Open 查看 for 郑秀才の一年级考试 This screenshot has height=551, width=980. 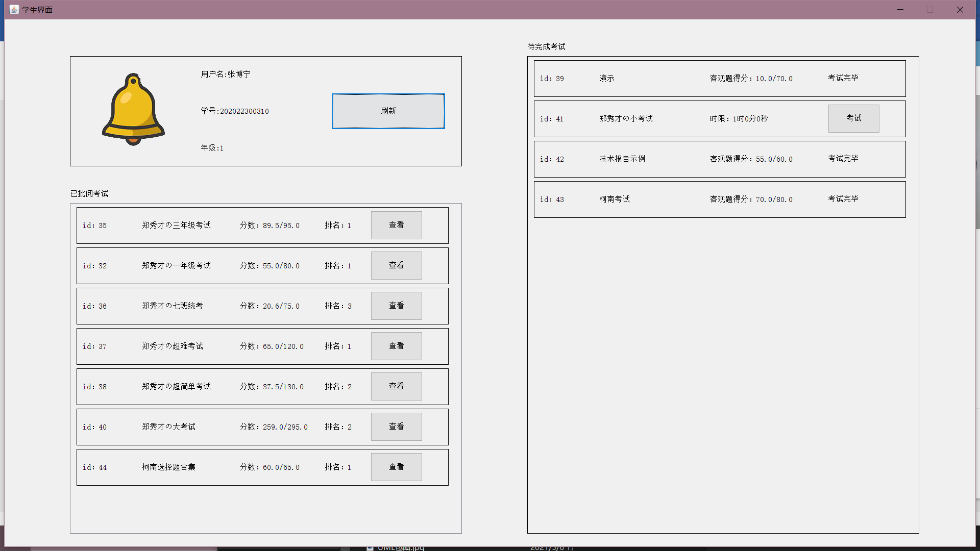[x=396, y=265]
